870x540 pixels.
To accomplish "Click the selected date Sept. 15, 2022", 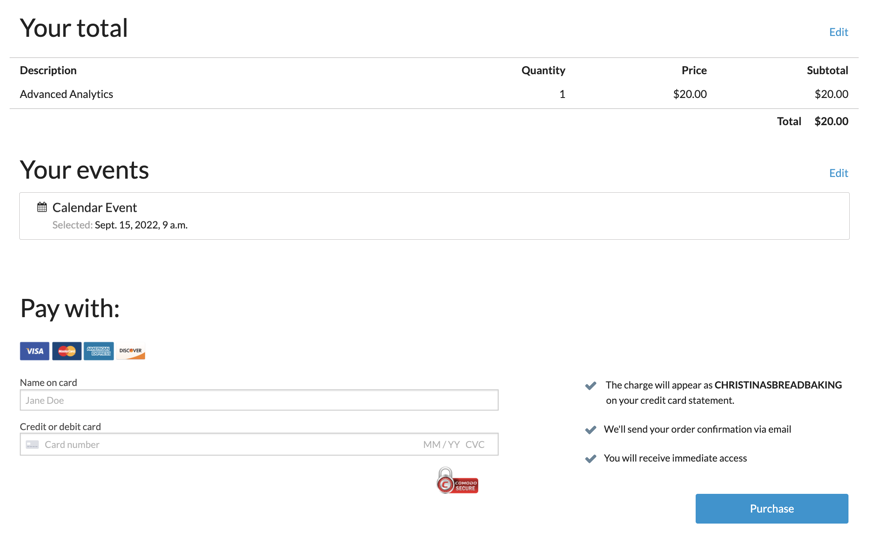I will tap(141, 225).
